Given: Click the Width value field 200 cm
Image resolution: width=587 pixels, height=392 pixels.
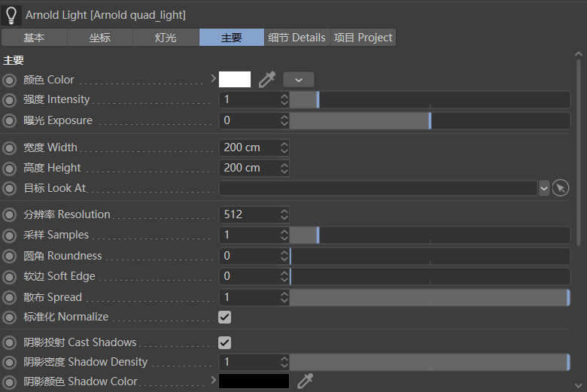Looking at the screenshot, I should pos(249,147).
